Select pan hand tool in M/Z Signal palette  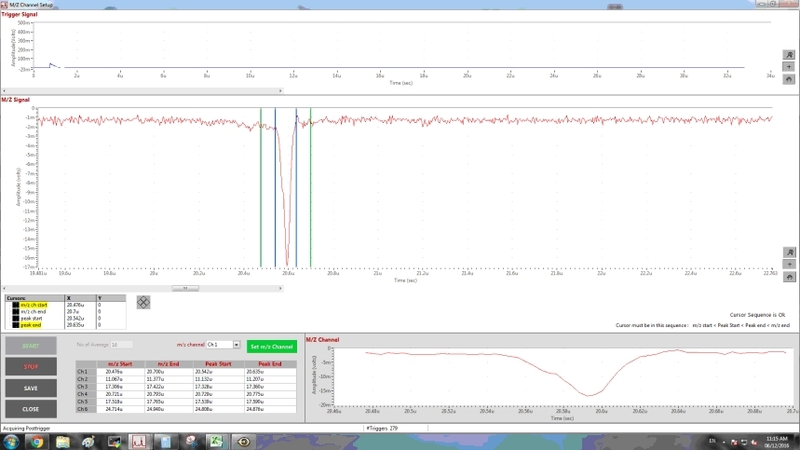(x=789, y=277)
